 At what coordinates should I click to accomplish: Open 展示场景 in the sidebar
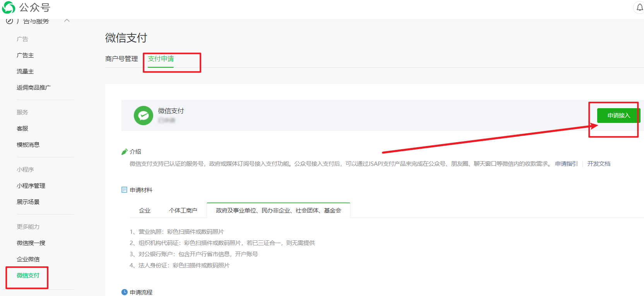pos(28,202)
